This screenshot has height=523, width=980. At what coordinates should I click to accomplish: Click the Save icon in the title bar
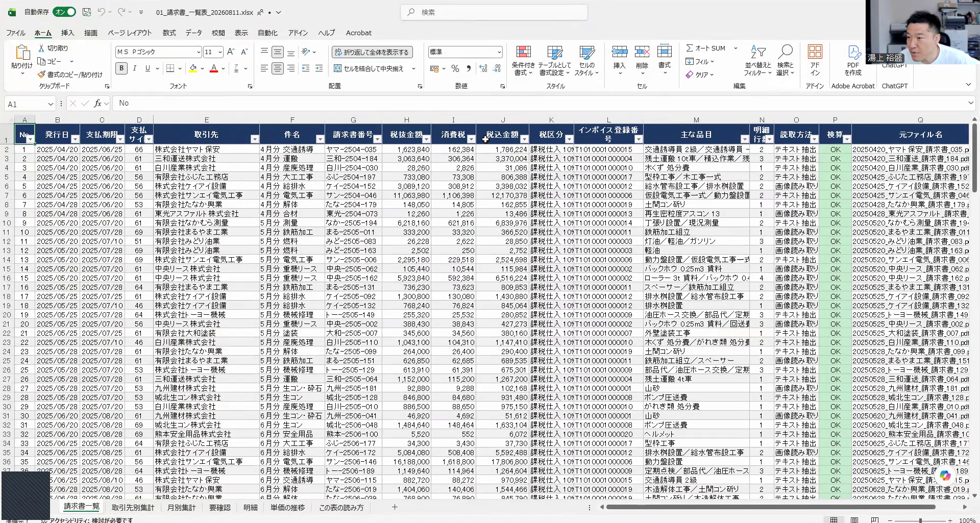point(87,12)
